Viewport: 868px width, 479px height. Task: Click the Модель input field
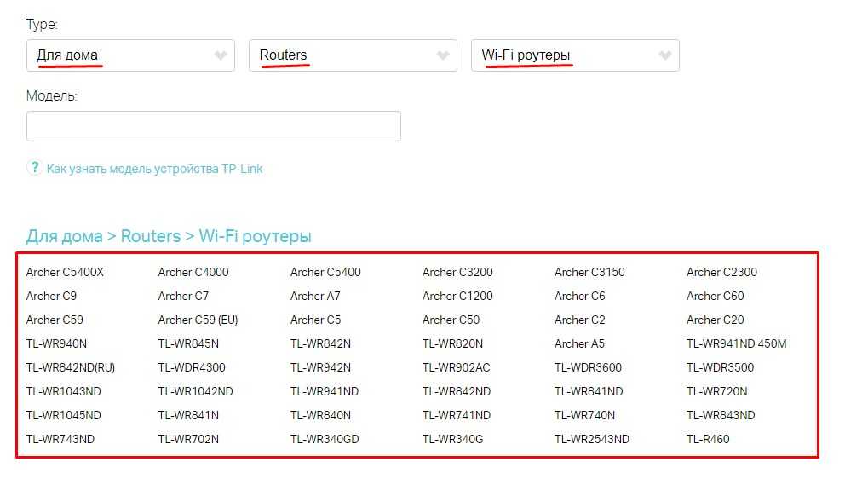213,126
